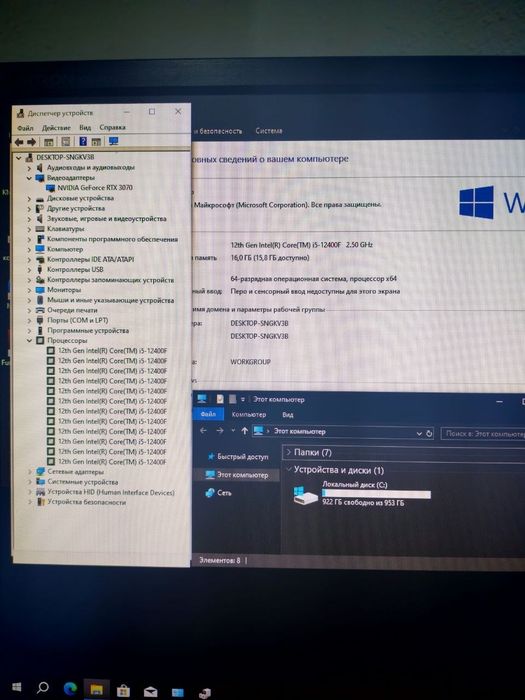Expand Контроллеры IDE ATA/ATAPI
525x700 pixels.
pyautogui.click(x=29, y=259)
